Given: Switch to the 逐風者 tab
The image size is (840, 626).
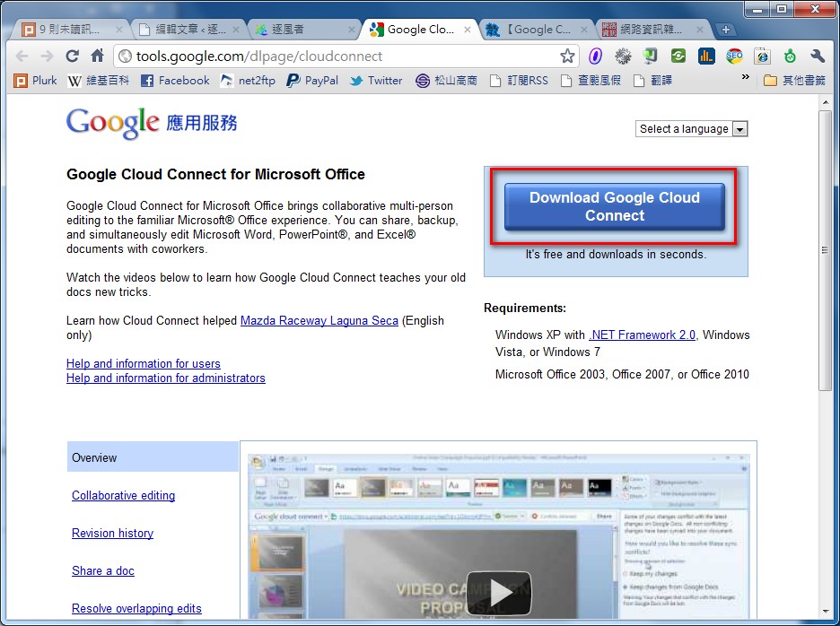Looking at the screenshot, I should (302, 30).
